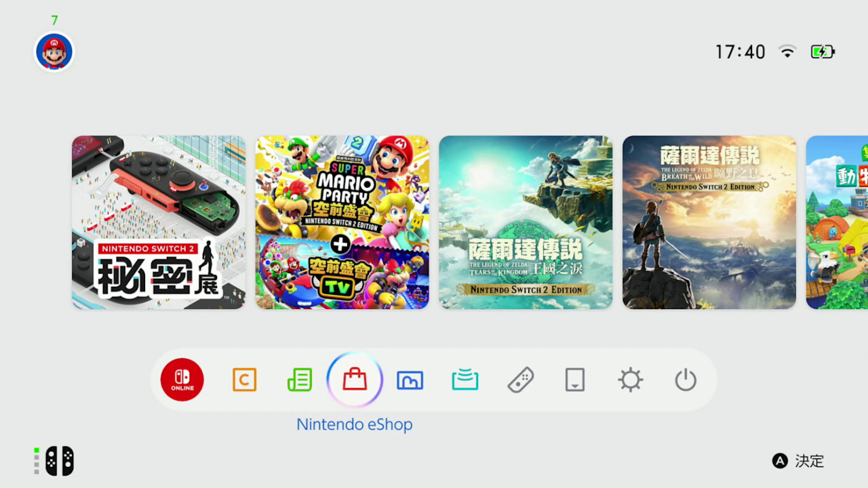Open the Virtual Game Cards icon
Viewport: 868px width, 488px height.
click(x=575, y=380)
